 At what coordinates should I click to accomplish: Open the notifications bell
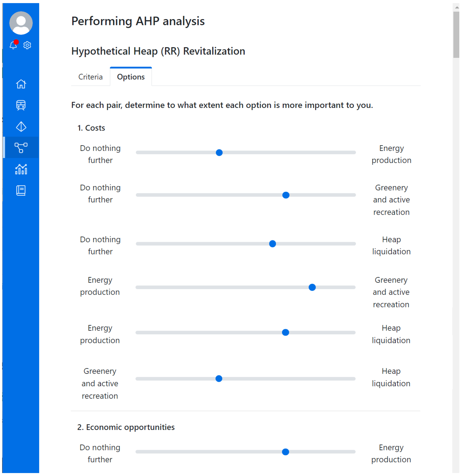point(13,45)
